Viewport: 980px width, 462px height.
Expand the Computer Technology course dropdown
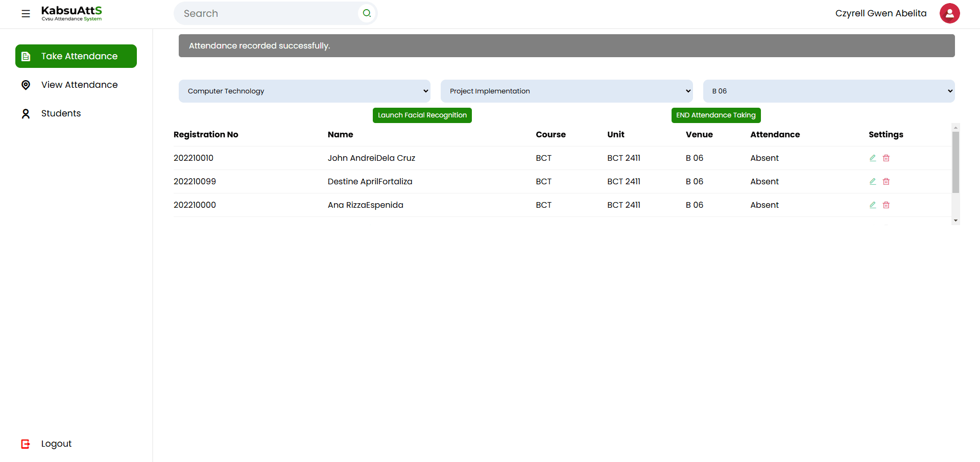[x=304, y=91]
